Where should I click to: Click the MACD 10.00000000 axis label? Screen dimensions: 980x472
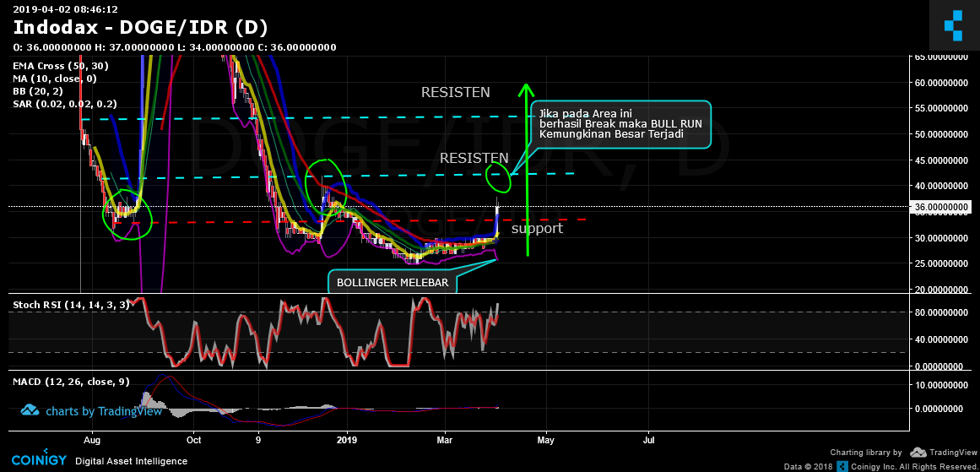(943, 384)
